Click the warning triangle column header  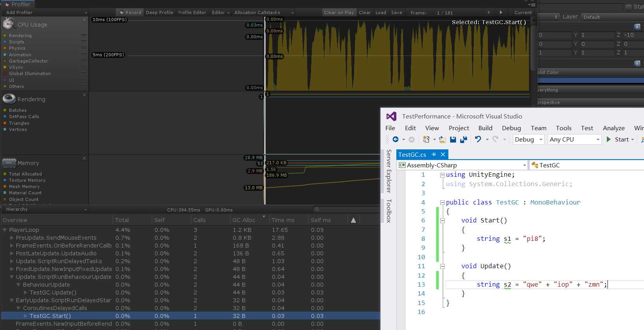(x=353, y=220)
